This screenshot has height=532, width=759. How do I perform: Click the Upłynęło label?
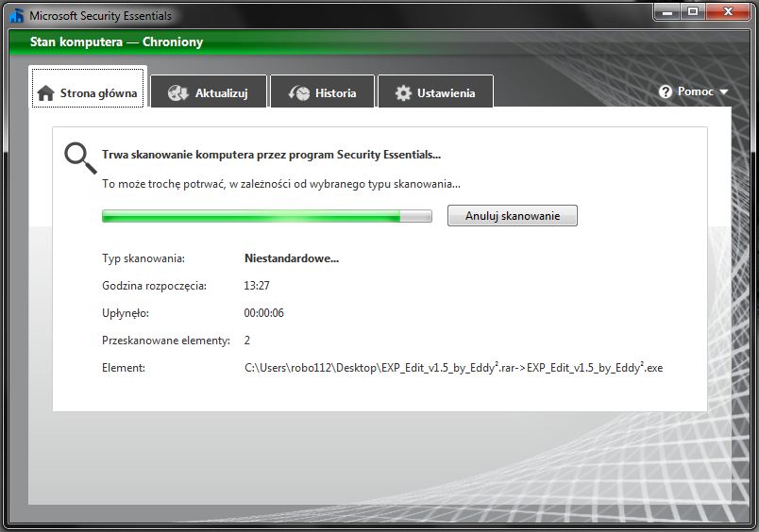coord(126,313)
